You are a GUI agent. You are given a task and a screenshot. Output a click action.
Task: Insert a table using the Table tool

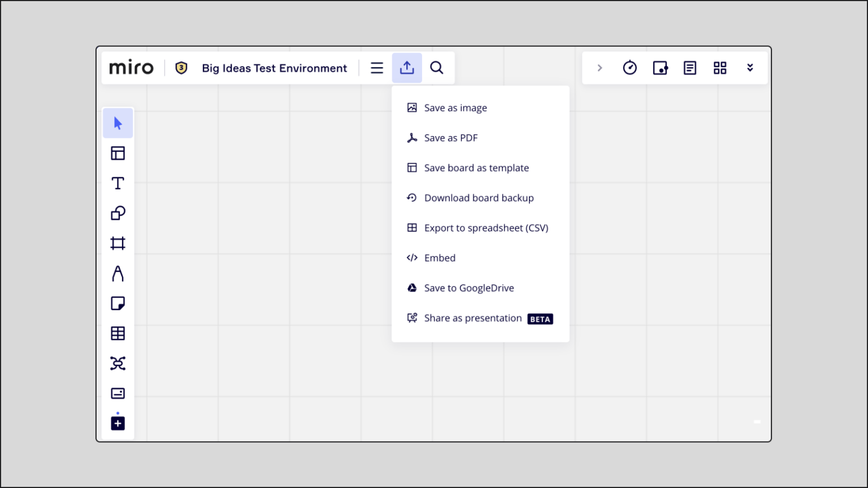tap(118, 333)
